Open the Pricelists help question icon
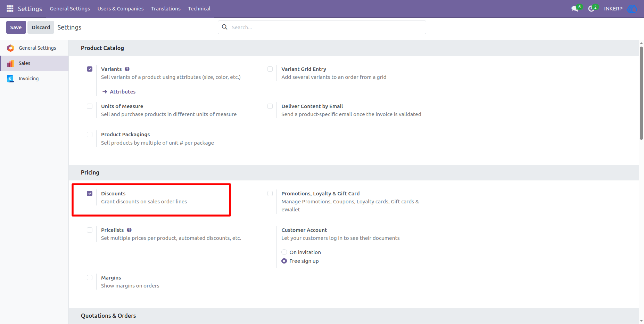 click(129, 230)
